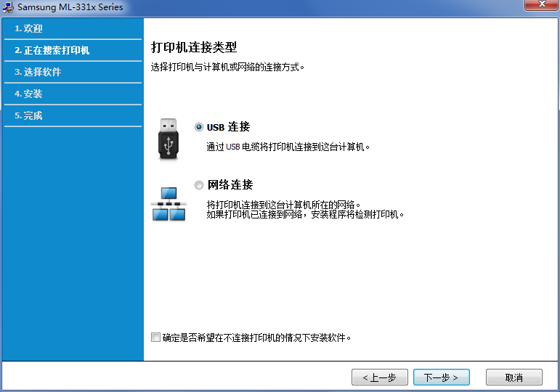Screen dimensions: 560x392
Task: Click the USB plug icon
Action: click(169, 139)
